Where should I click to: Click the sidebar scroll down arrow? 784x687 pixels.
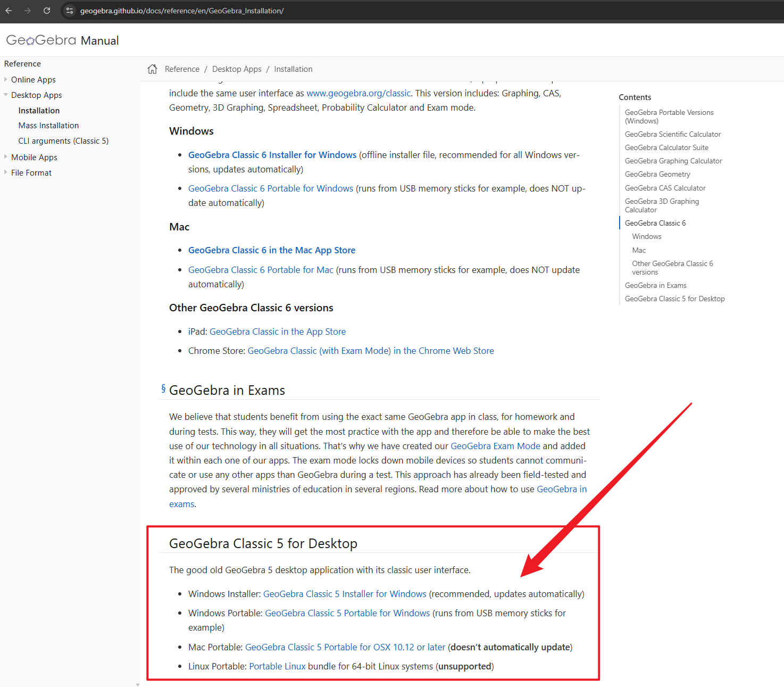[x=138, y=684]
